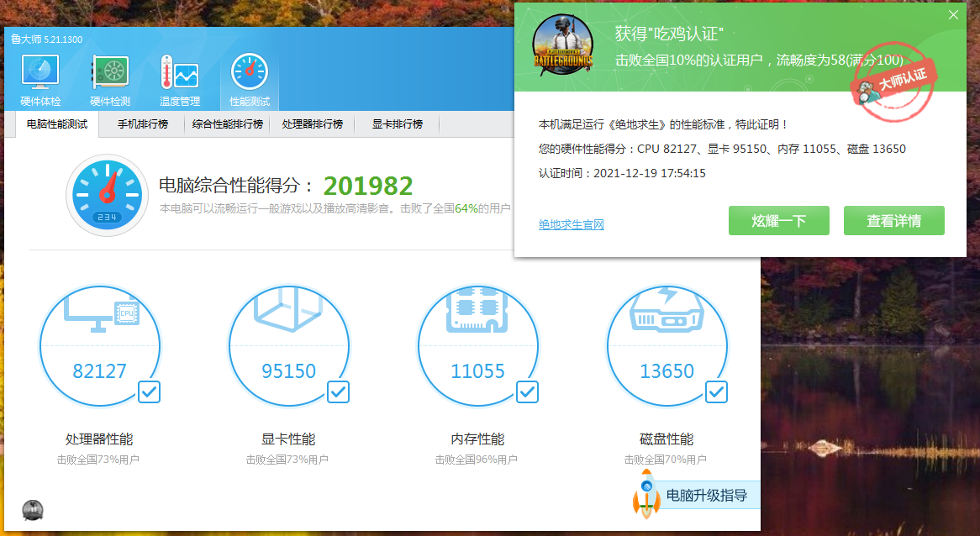980x536 pixels.
Task: Click the 认证时间 2021-12-19 line
Action: click(x=622, y=173)
